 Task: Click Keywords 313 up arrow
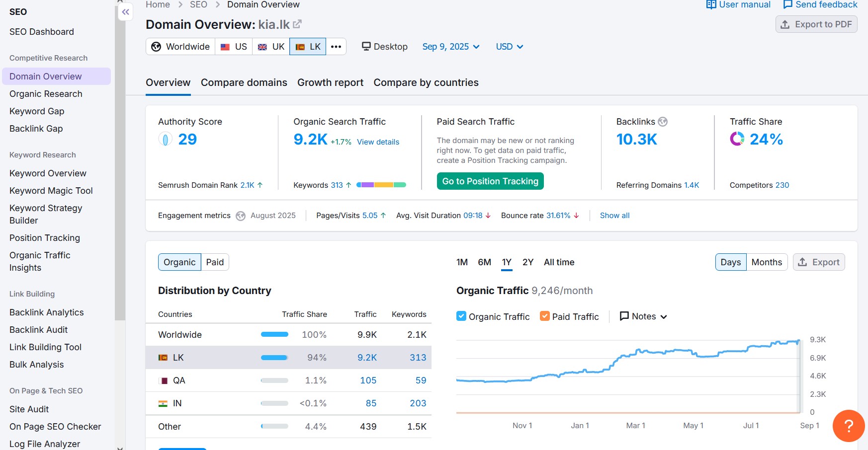(348, 185)
